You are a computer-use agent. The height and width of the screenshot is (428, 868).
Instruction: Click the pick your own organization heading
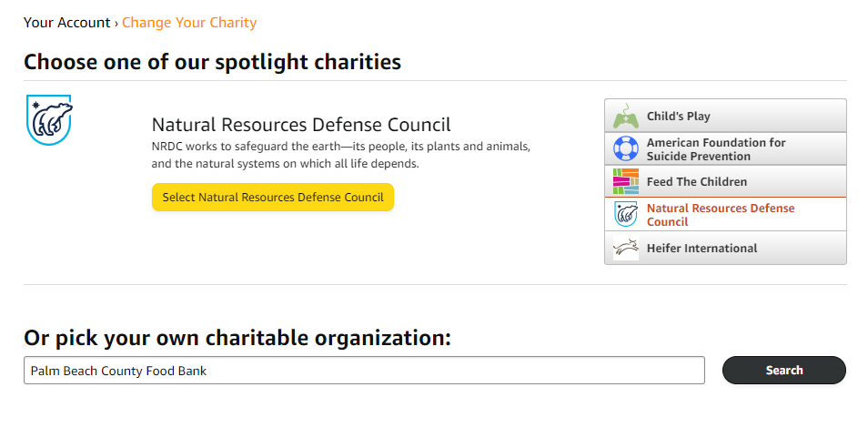tap(237, 338)
